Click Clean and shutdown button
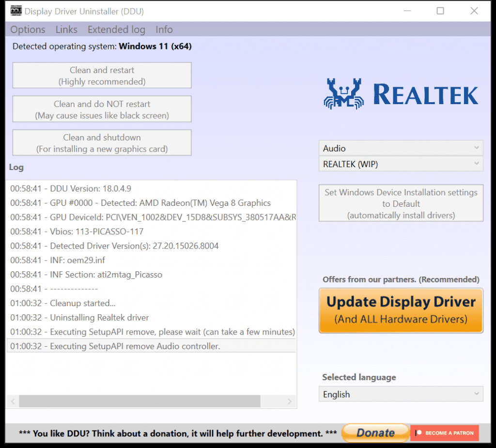The height and width of the screenshot is (448, 496). (102, 143)
